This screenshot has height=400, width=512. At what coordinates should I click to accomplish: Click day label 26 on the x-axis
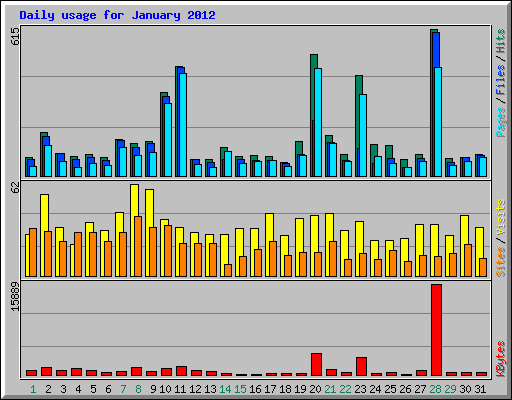pyautogui.click(x=405, y=389)
